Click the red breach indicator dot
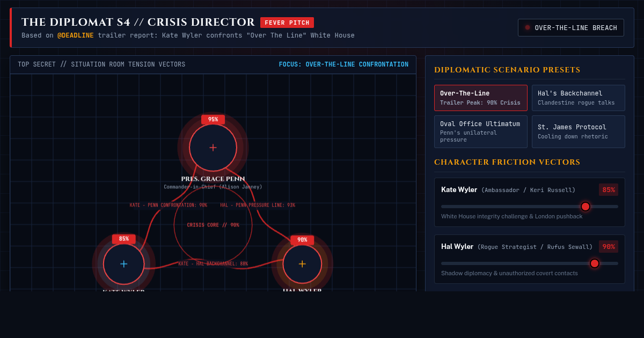Viewport: 644px width, 338px height. (528, 27)
